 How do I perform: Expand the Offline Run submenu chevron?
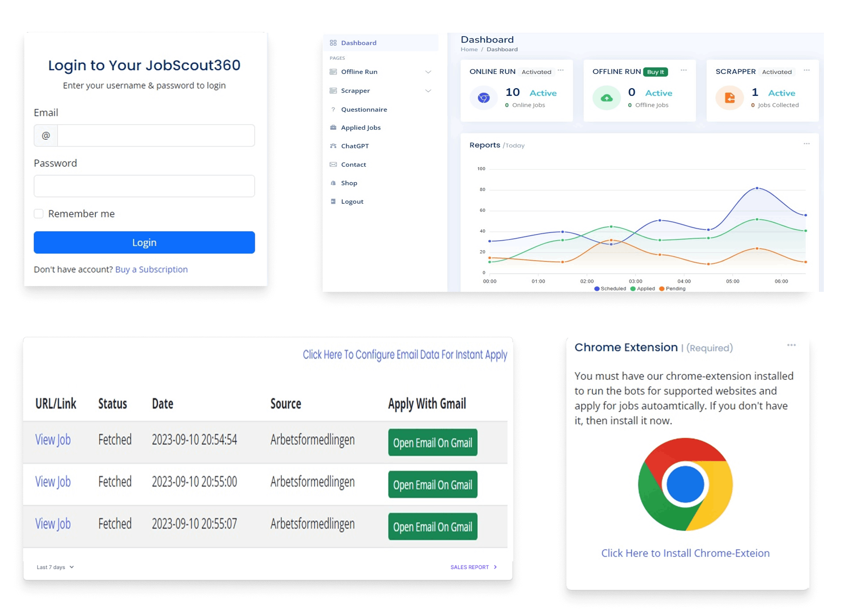[x=429, y=72]
